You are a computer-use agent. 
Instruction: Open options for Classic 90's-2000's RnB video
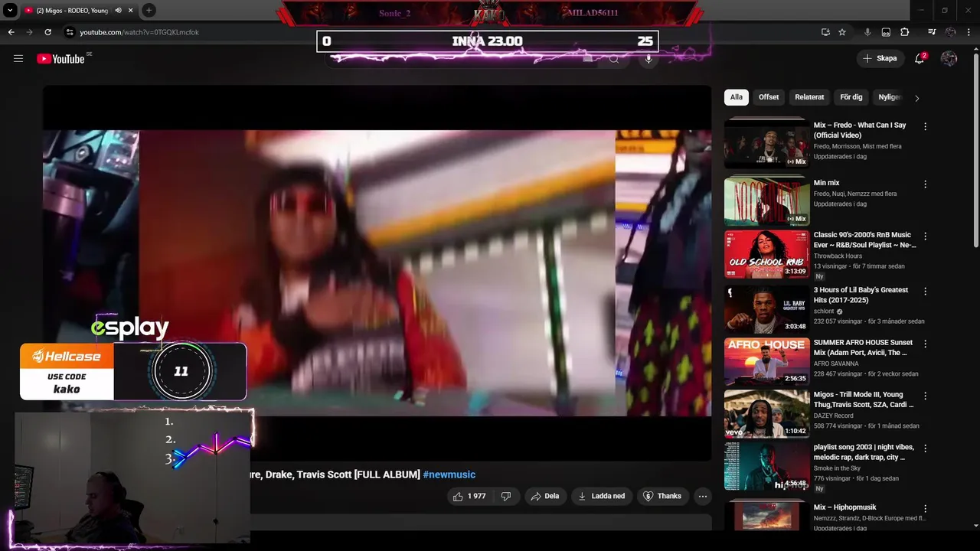tap(925, 236)
